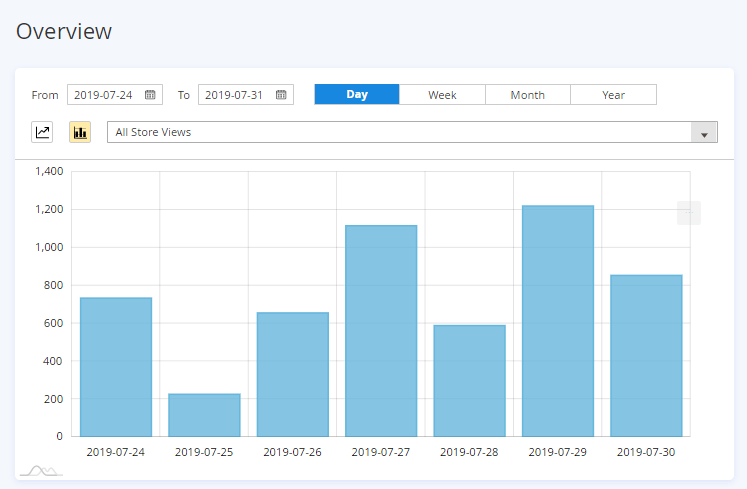Click the faint menu button at chart's top-right corner
Screen dimensions: 747x489
pos(688,212)
